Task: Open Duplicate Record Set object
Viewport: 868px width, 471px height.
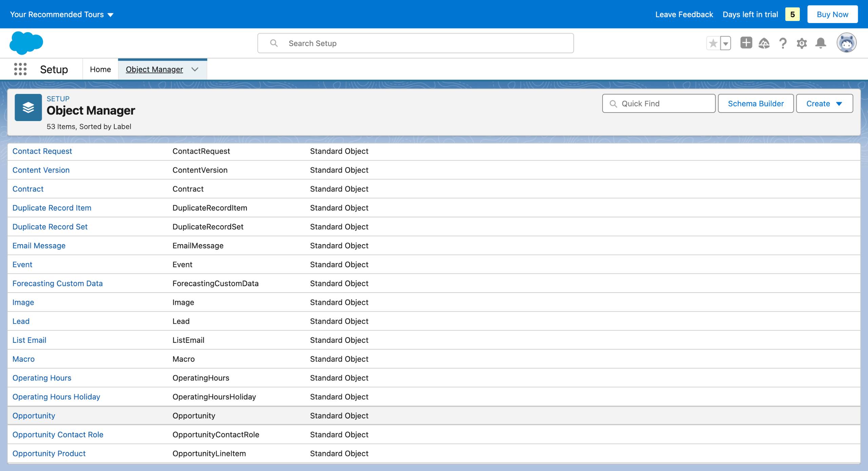Action: (x=50, y=227)
